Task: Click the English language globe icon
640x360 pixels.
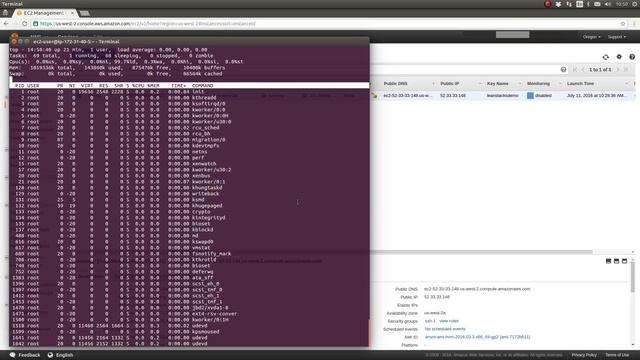Action: [50, 355]
